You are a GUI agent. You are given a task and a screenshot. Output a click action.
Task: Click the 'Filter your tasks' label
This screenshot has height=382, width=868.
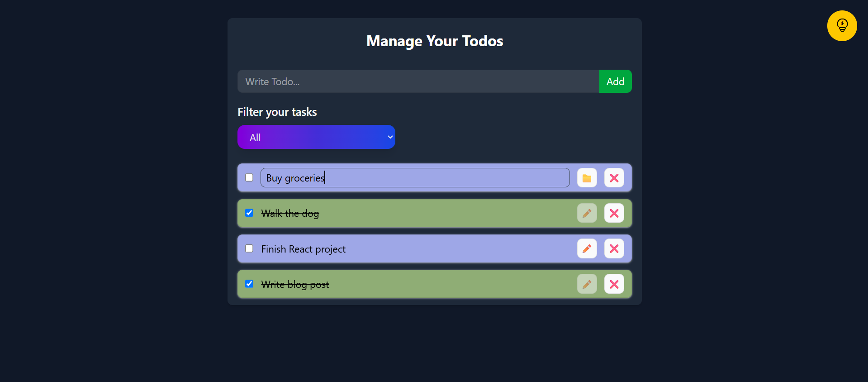point(276,112)
